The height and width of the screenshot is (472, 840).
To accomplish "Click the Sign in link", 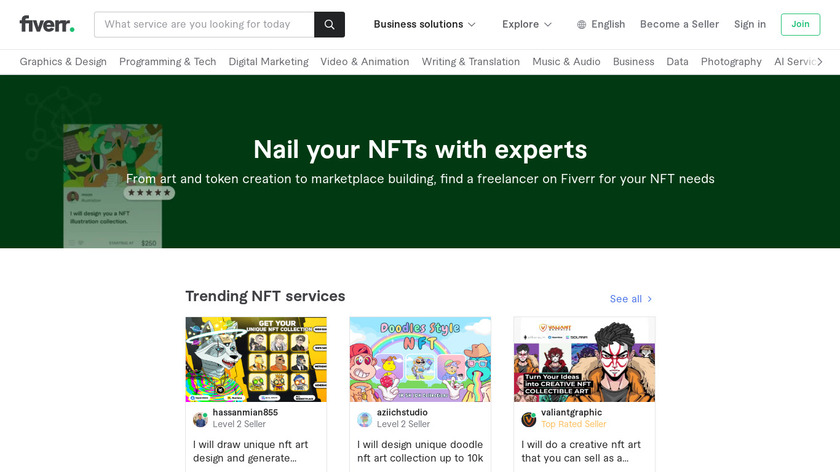I will pyautogui.click(x=750, y=24).
